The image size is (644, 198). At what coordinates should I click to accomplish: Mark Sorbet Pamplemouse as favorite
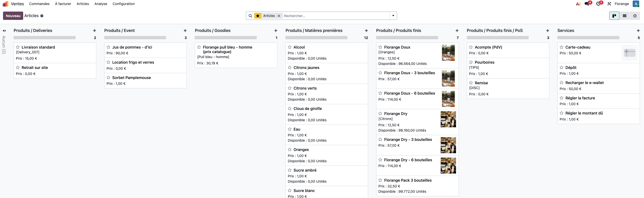[x=108, y=77]
